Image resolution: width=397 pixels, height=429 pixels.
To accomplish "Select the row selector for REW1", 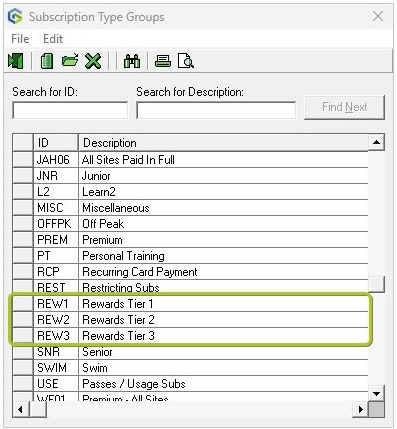I will tap(23, 304).
